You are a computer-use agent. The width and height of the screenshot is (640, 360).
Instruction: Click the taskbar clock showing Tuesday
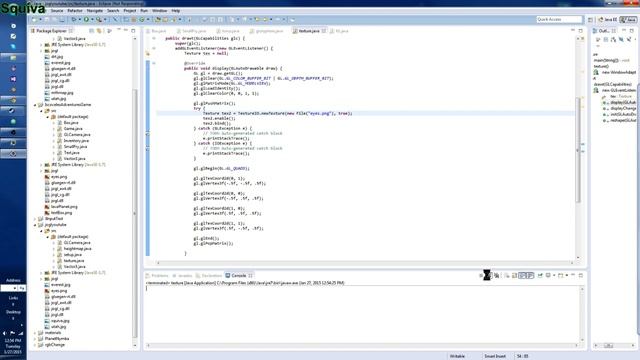coord(13,346)
